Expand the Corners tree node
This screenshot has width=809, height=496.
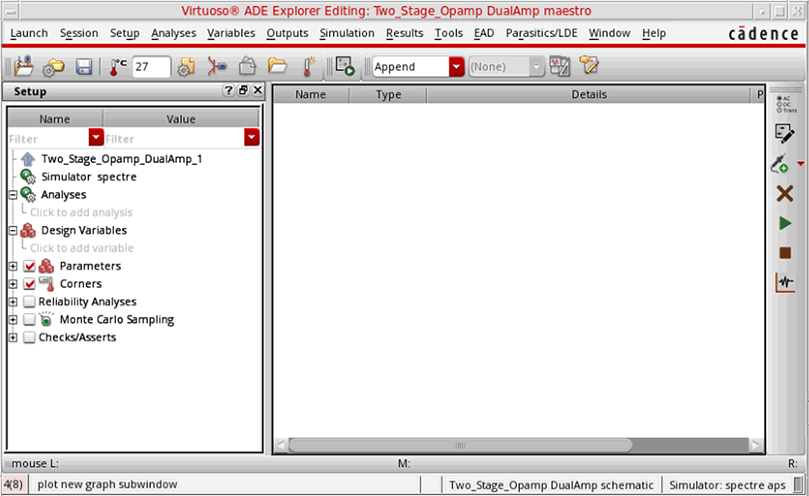click(13, 284)
